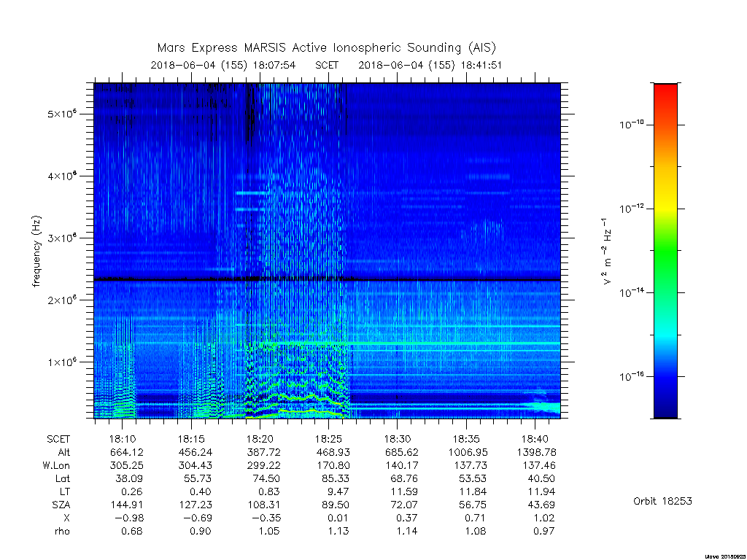This screenshot has width=747, height=560.
Task: Click the X value '1.02'
Action: coord(545,518)
